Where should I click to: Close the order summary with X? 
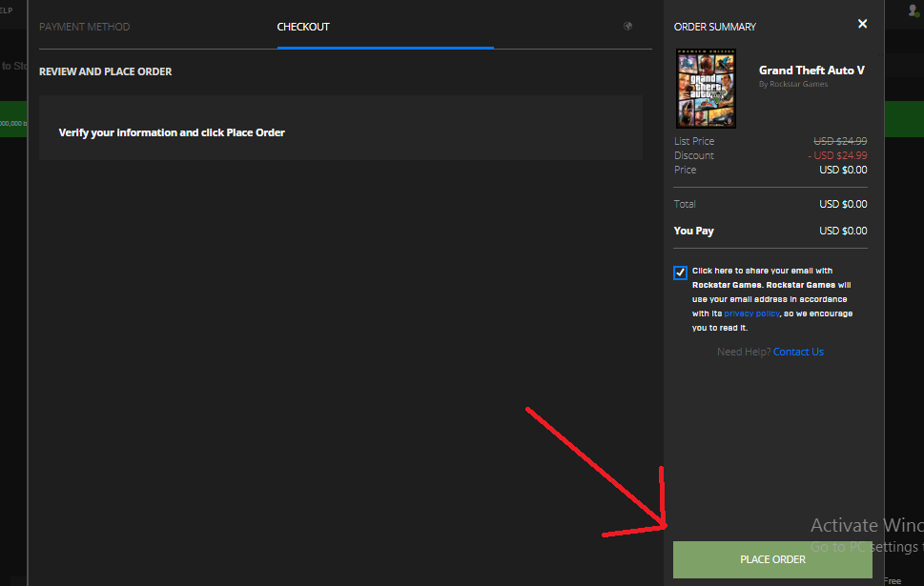(x=862, y=24)
